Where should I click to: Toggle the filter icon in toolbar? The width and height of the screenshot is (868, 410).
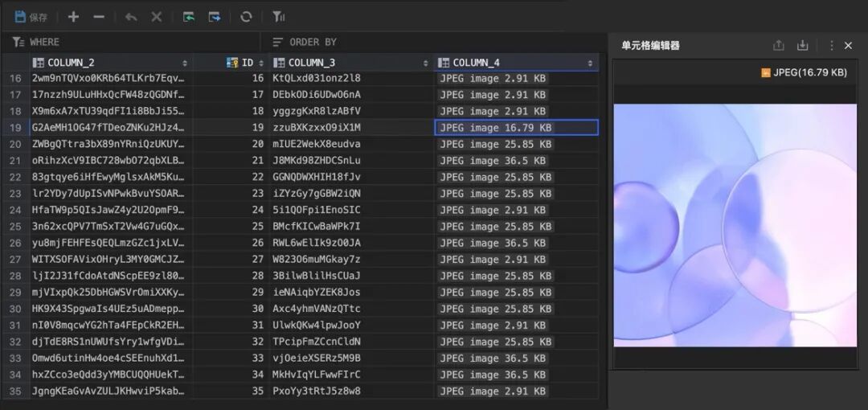(278, 17)
